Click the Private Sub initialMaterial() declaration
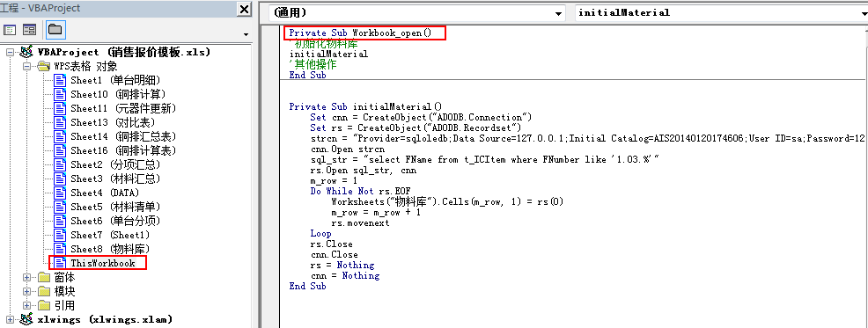 (x=365, y=106)
